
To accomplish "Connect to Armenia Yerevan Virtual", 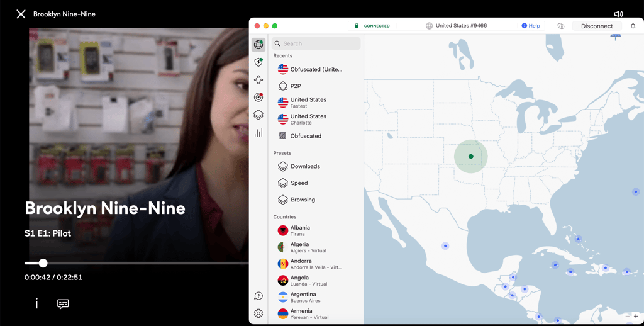I will tap(314, 313).
